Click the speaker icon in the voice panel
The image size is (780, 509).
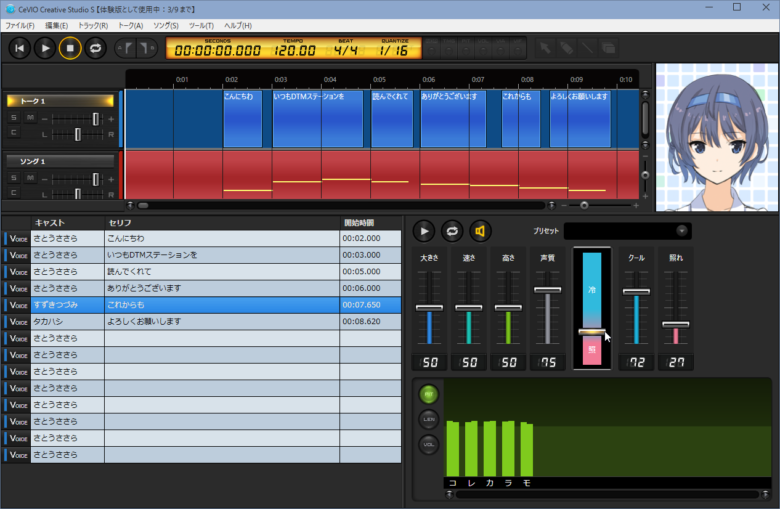tap(480, 231)
